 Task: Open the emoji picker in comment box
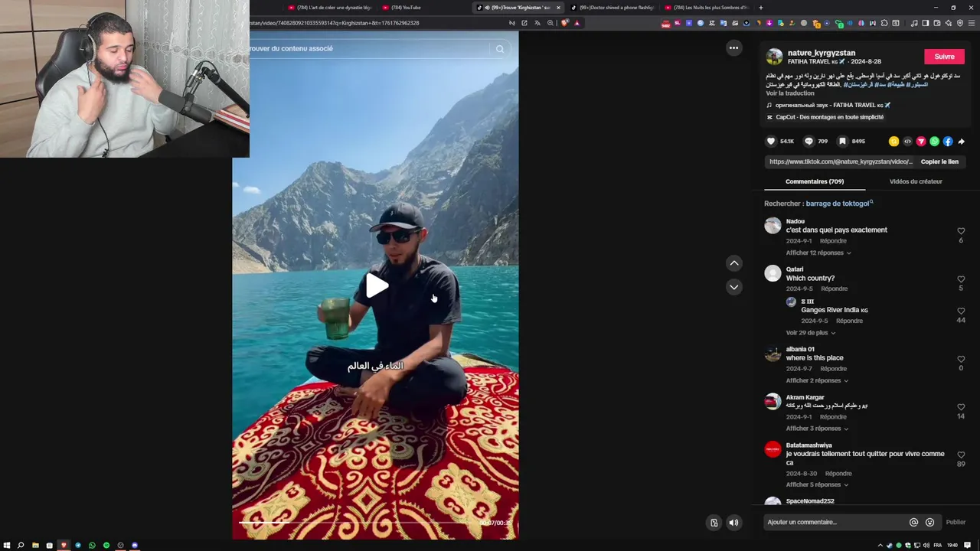pyautogui.click(x=929, y=523)
